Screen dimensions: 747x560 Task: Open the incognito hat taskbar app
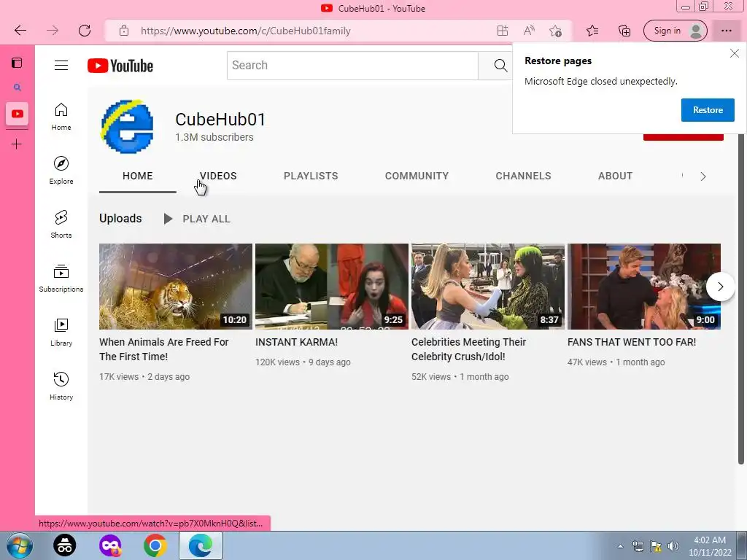click(64, 545)
